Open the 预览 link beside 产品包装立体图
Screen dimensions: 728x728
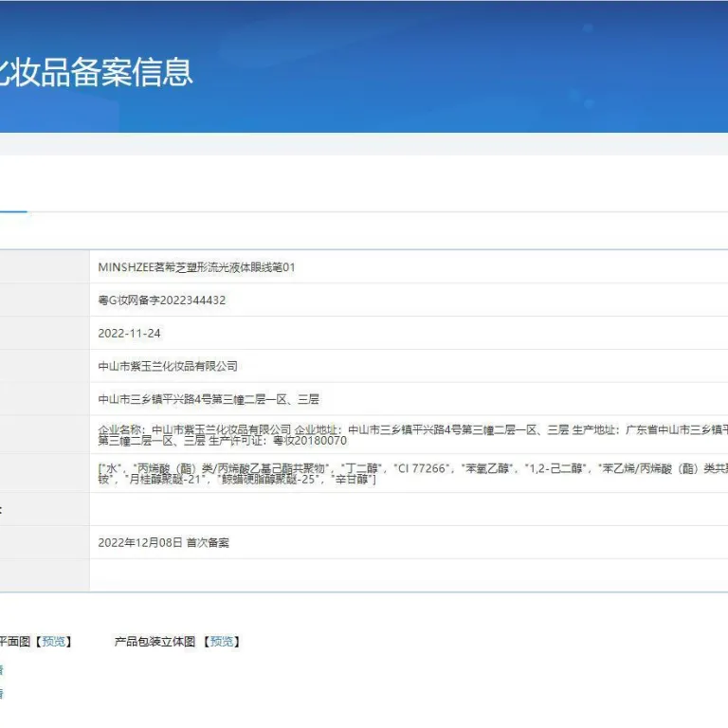(222, 642)
